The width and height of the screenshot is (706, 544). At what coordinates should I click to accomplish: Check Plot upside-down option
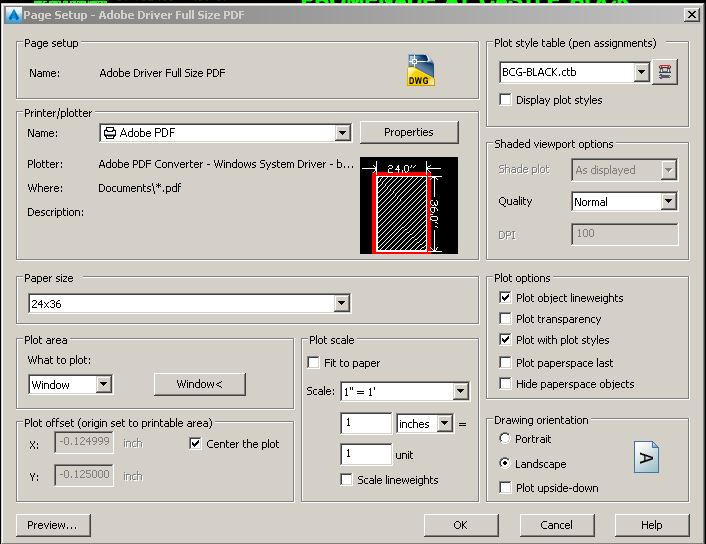pyautogui.click(x=505, y=488)
